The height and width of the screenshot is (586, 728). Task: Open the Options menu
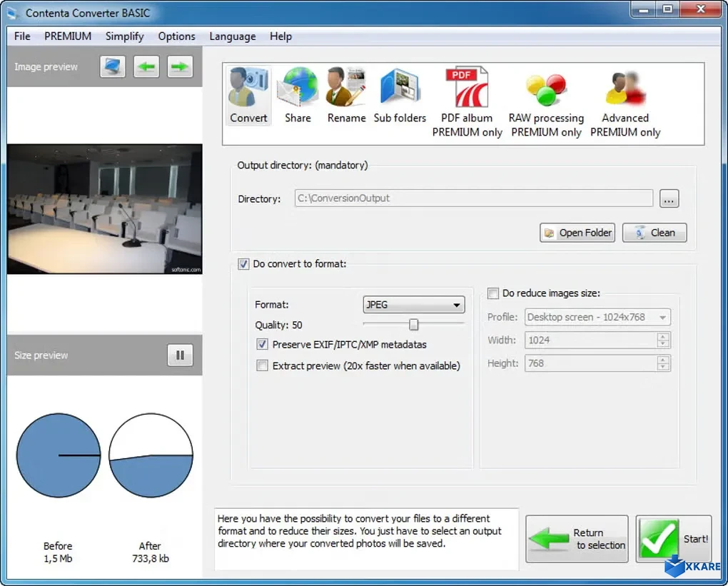(x=176, y=36)
